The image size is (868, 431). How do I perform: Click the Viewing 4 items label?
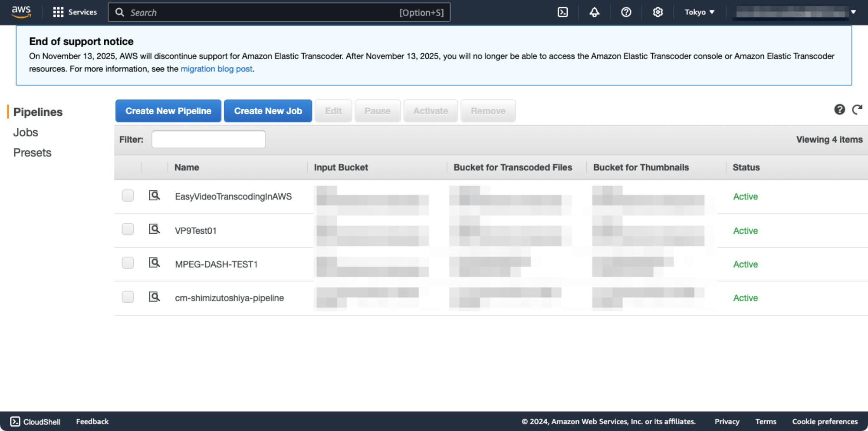coord(829,139)
